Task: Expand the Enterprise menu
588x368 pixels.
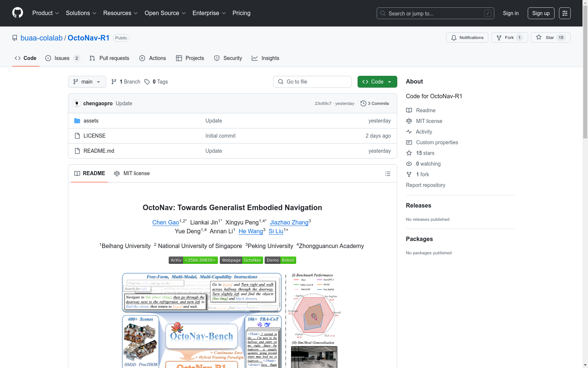Action: coord(209,13)
